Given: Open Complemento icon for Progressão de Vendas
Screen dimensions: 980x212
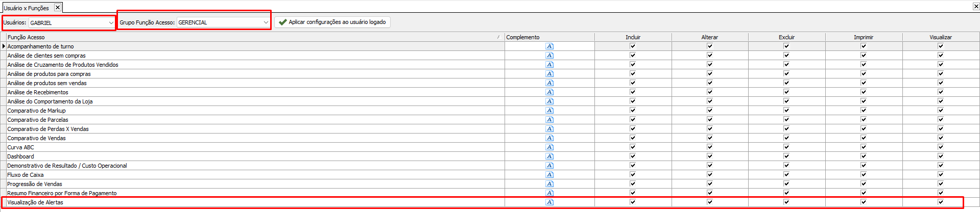Looking at the screenshot, I should click(549, 184).
